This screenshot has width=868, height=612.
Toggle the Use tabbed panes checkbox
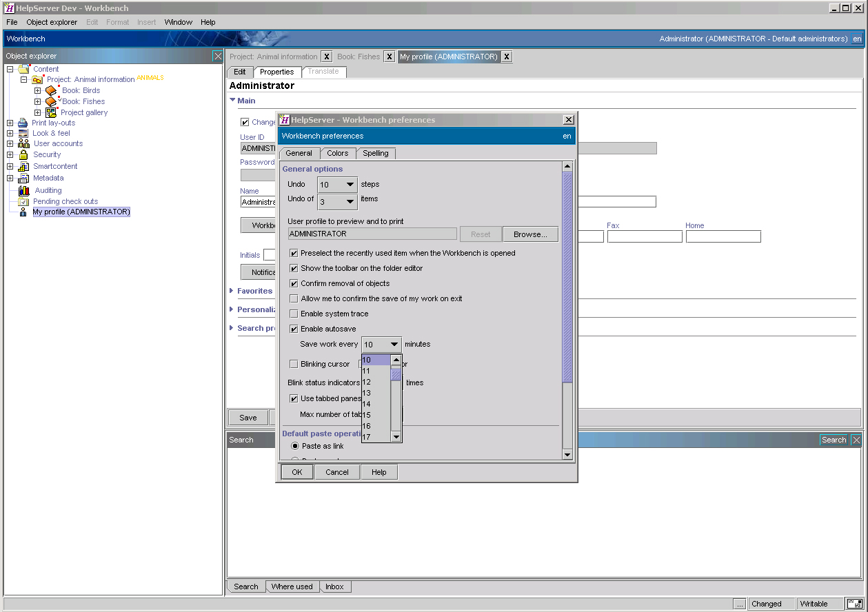click(x=294, y=398)
